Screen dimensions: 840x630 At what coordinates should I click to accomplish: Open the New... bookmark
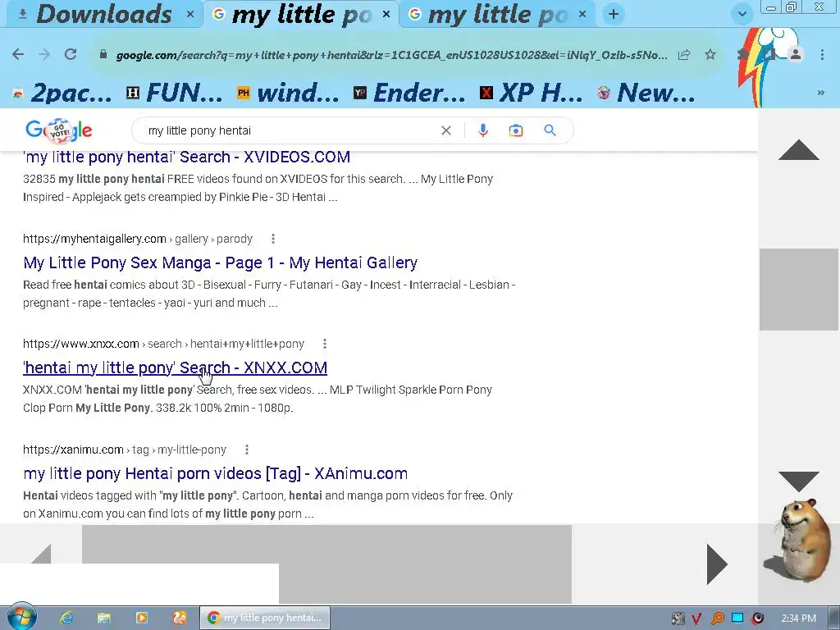coord(646,93)
